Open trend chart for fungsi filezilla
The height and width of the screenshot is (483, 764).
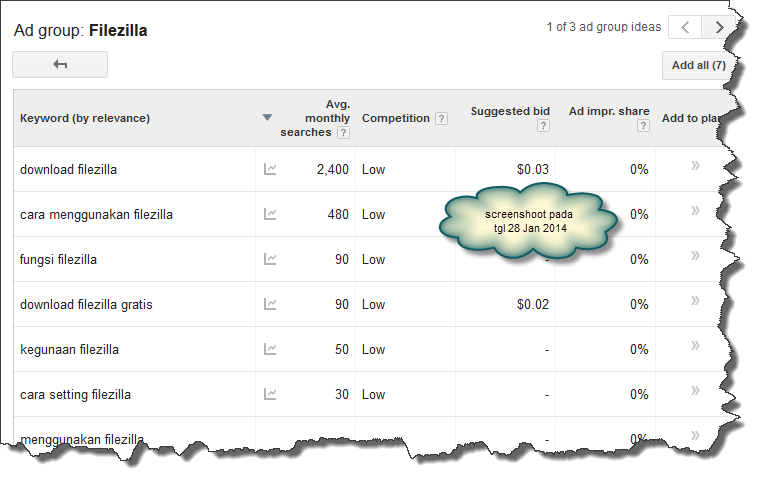270,259
